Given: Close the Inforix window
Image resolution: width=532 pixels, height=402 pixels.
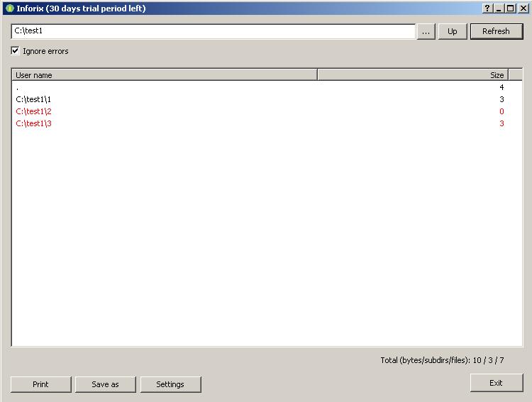Looking at the screenshot, I should click(522, 9).
